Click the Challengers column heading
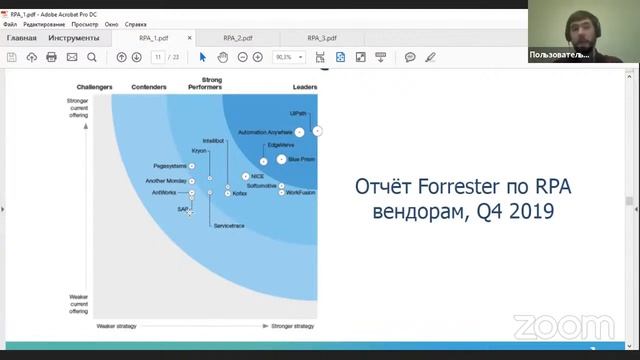Screen dimensions: 640x360 [x=94, y=87]
